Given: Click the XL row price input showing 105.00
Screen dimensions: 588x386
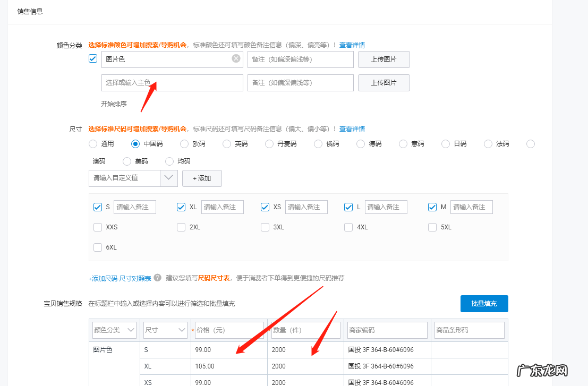Looking at the screenshot, I should click(228, 366).
